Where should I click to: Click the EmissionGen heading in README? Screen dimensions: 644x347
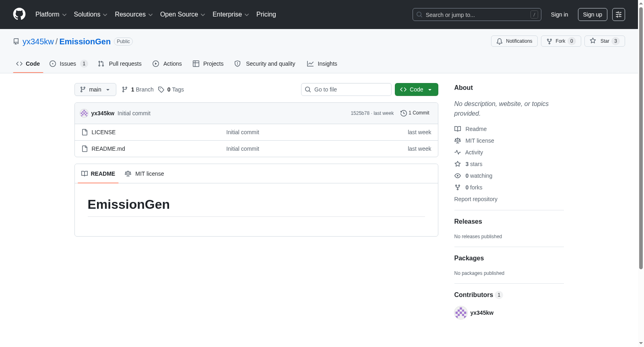tap(129, 204)
